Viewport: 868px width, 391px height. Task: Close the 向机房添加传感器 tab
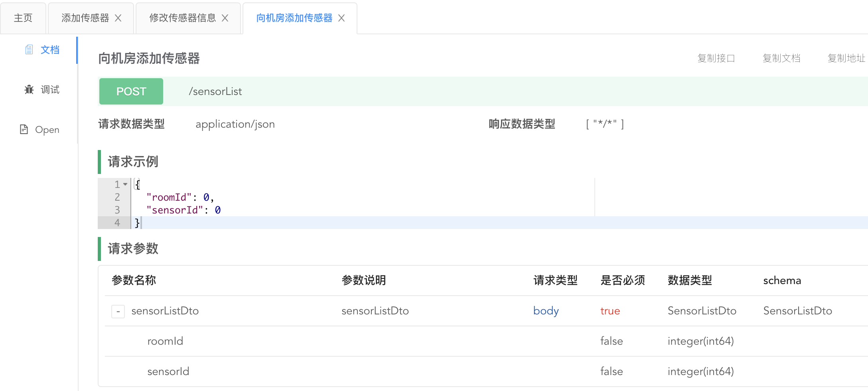click(341, 18)
